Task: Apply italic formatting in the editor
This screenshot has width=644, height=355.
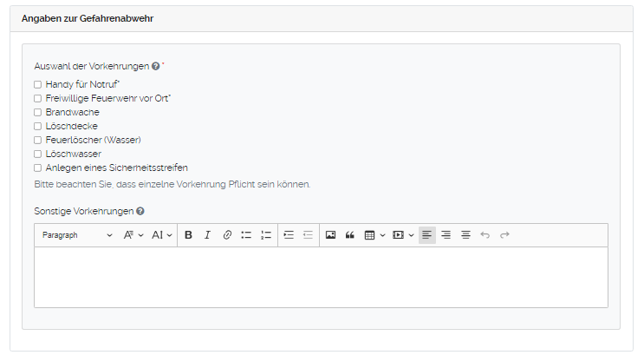Action: click(x=207, y=235)
